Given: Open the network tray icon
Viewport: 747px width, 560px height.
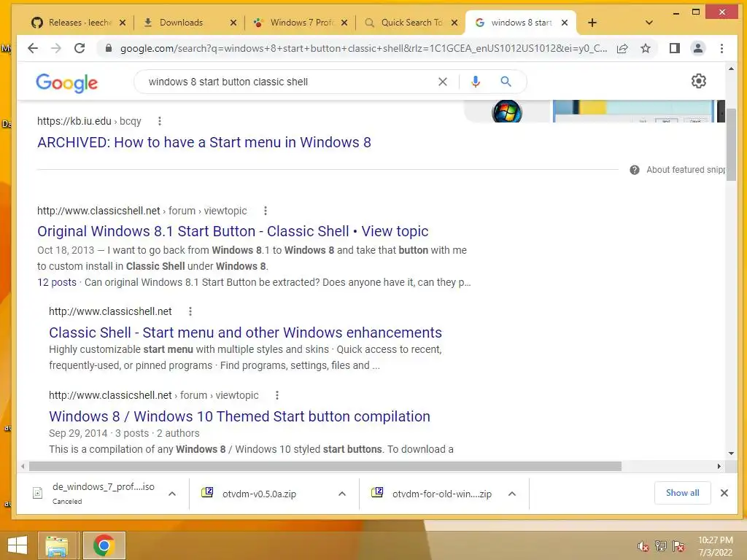Looking at the screenshot, I should tap(661, 546).
